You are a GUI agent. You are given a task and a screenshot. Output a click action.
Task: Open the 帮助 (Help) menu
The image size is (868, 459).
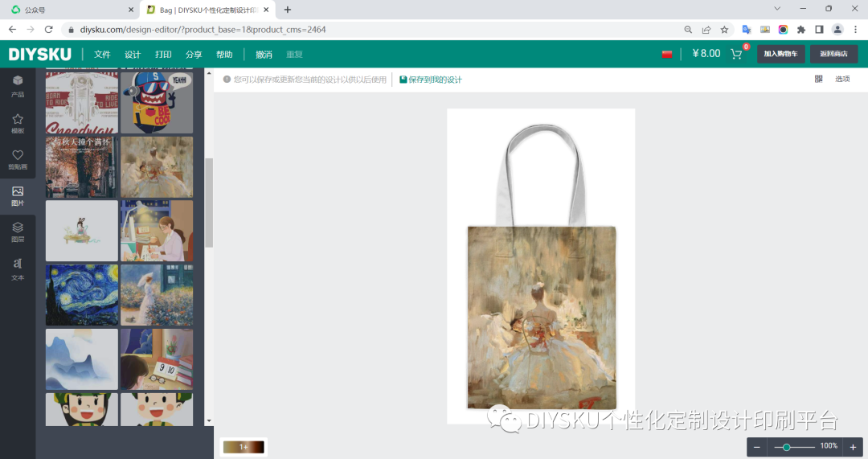224,55
